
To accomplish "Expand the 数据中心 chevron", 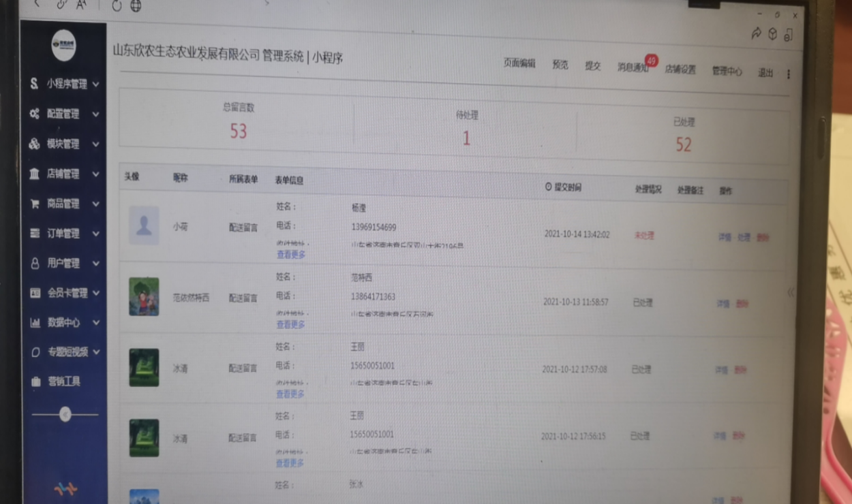I will click(96, 323).
